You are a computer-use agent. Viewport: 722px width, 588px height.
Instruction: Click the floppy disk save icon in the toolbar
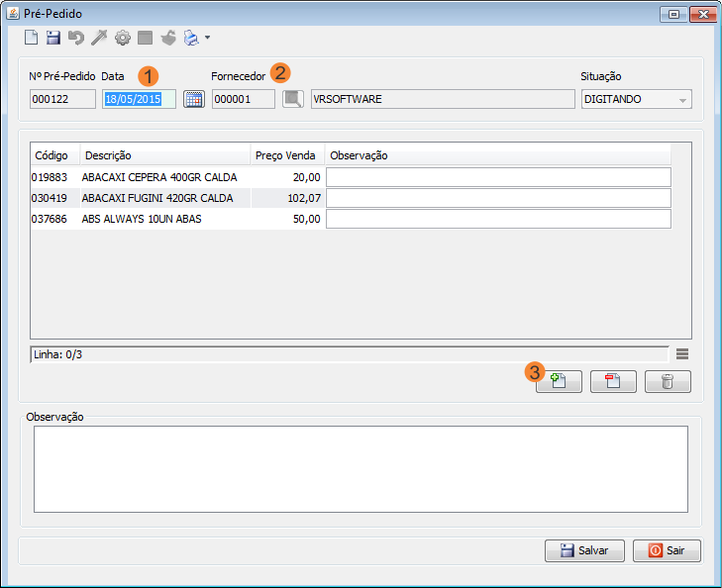(53, 38)
